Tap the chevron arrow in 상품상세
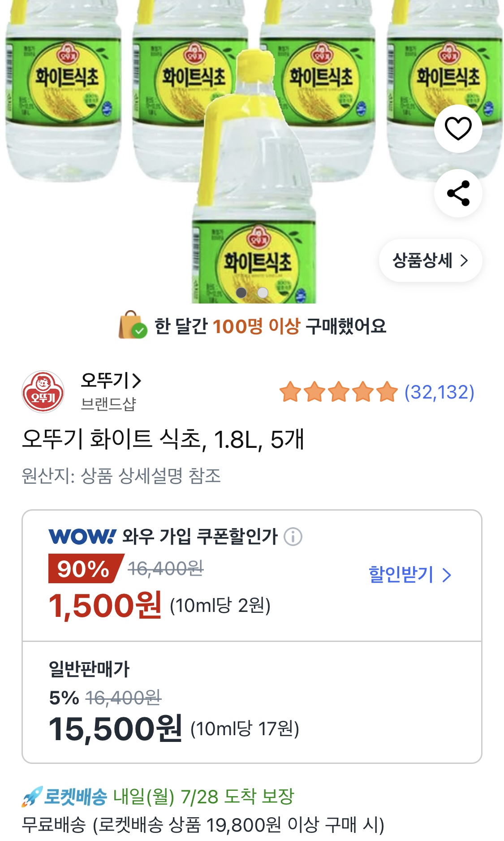The image size is (504, 841). tap(464, 260)
